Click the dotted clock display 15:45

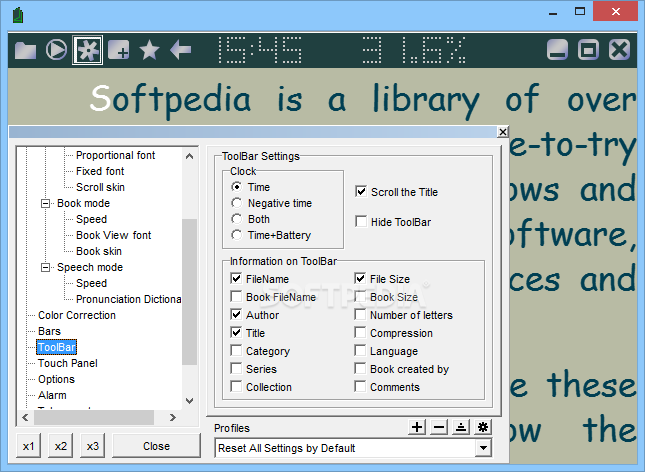pos(259,50)
